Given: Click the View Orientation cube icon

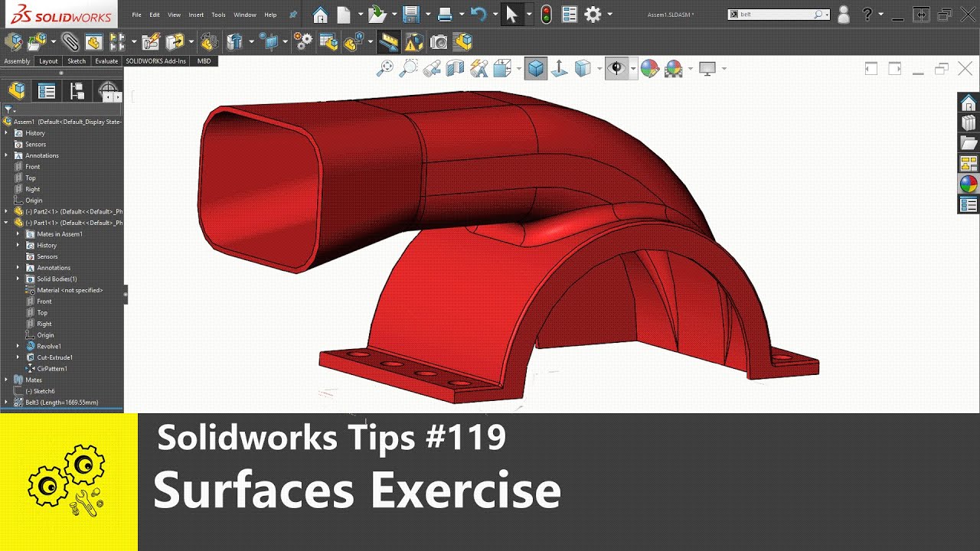Looking at the screenshot, I should (502, 69).
